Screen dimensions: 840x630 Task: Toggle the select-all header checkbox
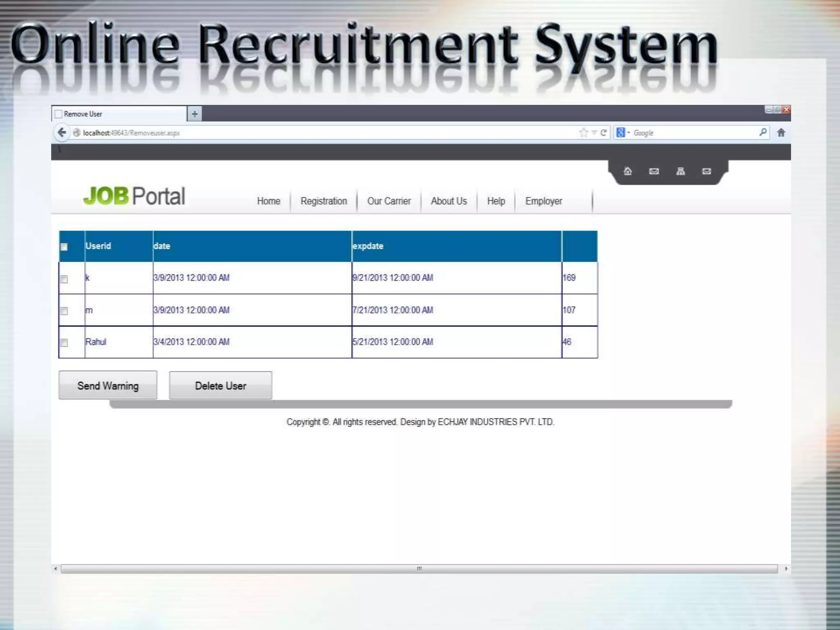[64, 247]
